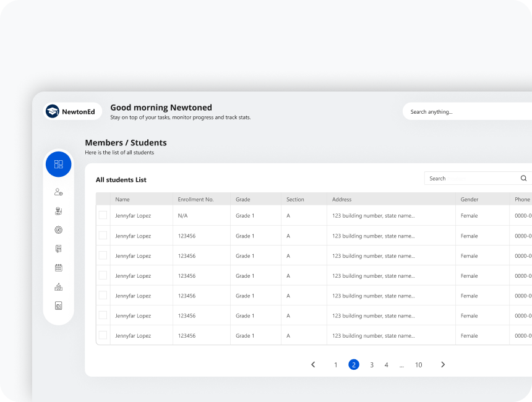Click the magnifier icon in students search
Screen dimensions: 532x402
pos(523,178)
